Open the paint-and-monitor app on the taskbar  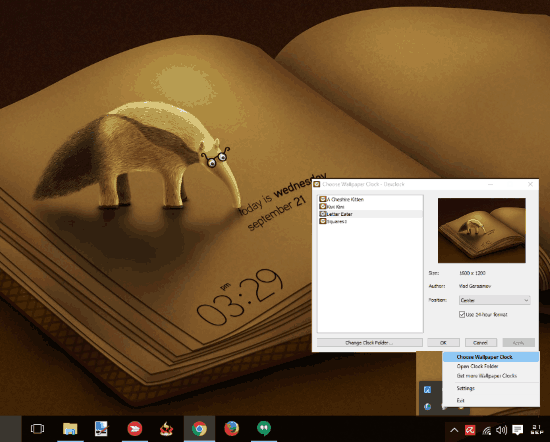102,429
